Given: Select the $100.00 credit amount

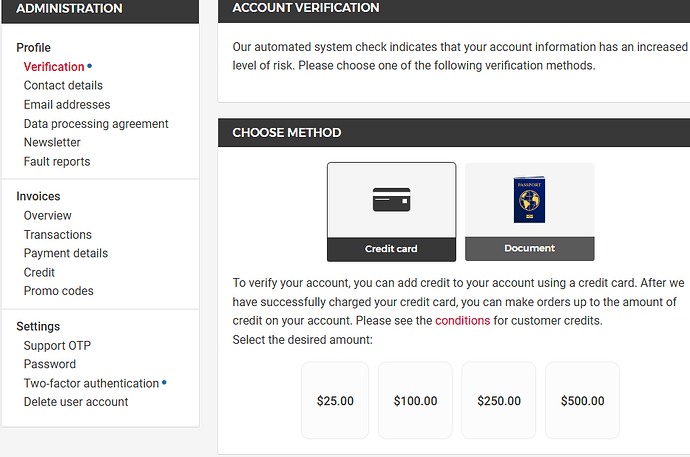Looking at the screenshot, I should 415,400.
